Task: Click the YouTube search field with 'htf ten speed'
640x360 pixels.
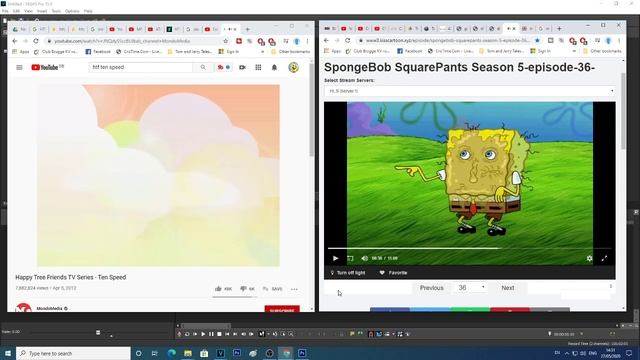Action: (x=141, y=67)
